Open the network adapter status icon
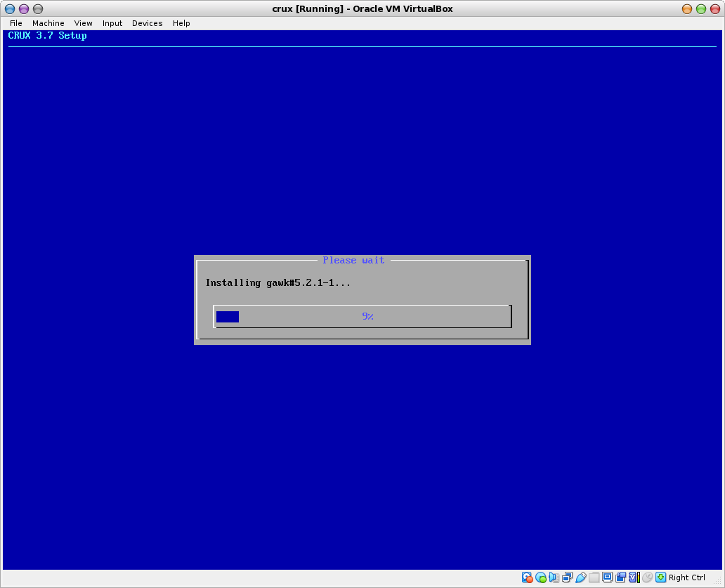 [567, 577]
